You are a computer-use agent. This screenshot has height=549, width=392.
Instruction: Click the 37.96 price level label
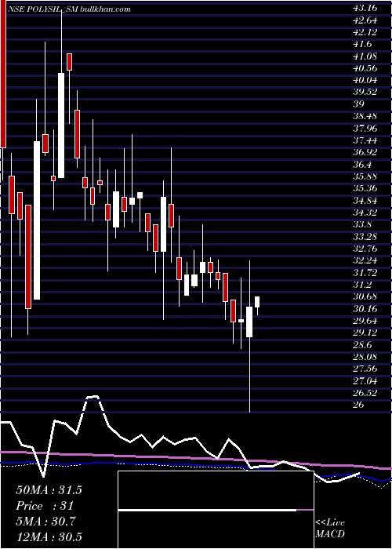tap(366, 128)
